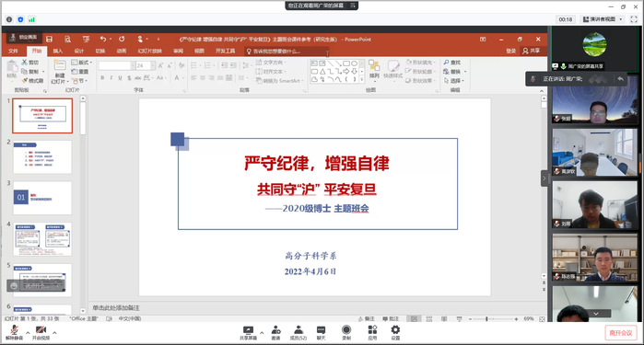This screenshot has width=644, height=345.
Task: Open the 版式 layout dropdown
Action: point(81,63)
